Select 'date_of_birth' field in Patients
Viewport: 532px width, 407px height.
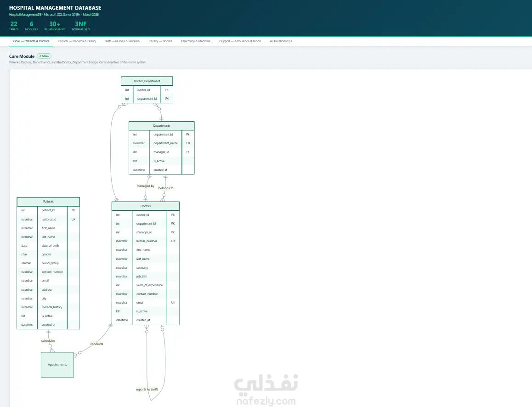[48, 246]
